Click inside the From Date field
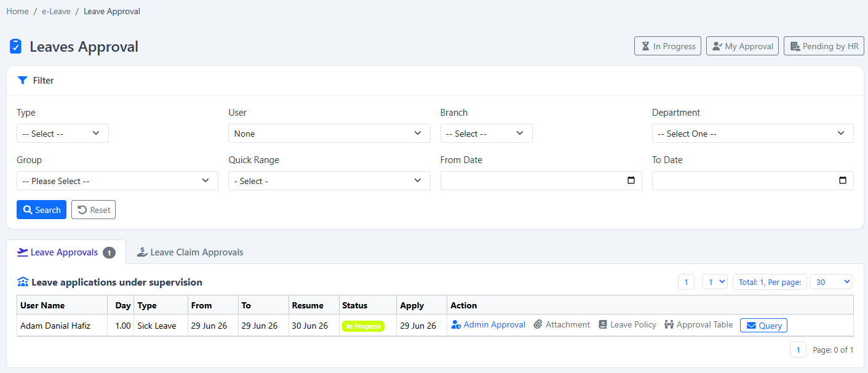868x373 pixels. click(541, 180)
